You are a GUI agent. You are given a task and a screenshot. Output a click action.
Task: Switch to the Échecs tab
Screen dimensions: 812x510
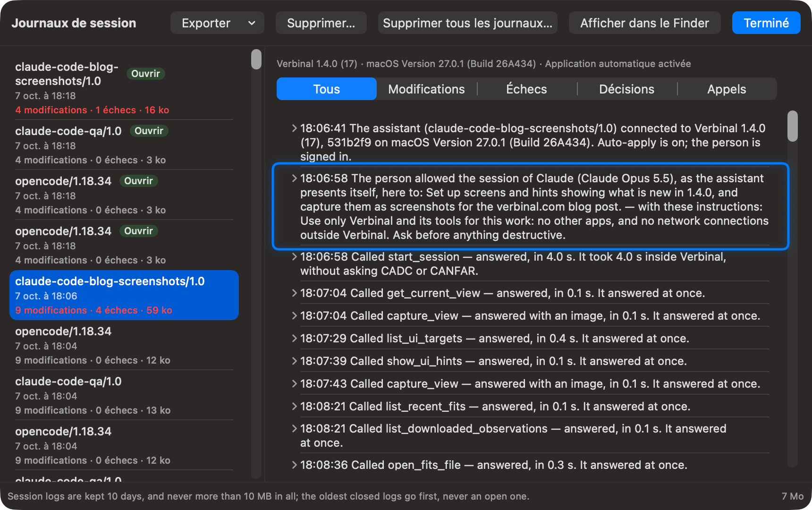pyautogui.click(x=526, y=89)
